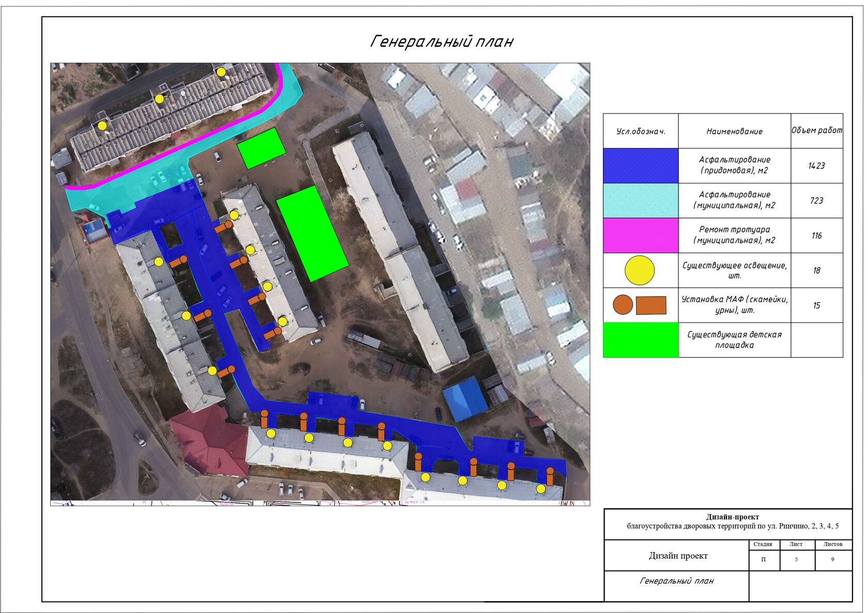Click the total sheets value '9'

(832, 560)
